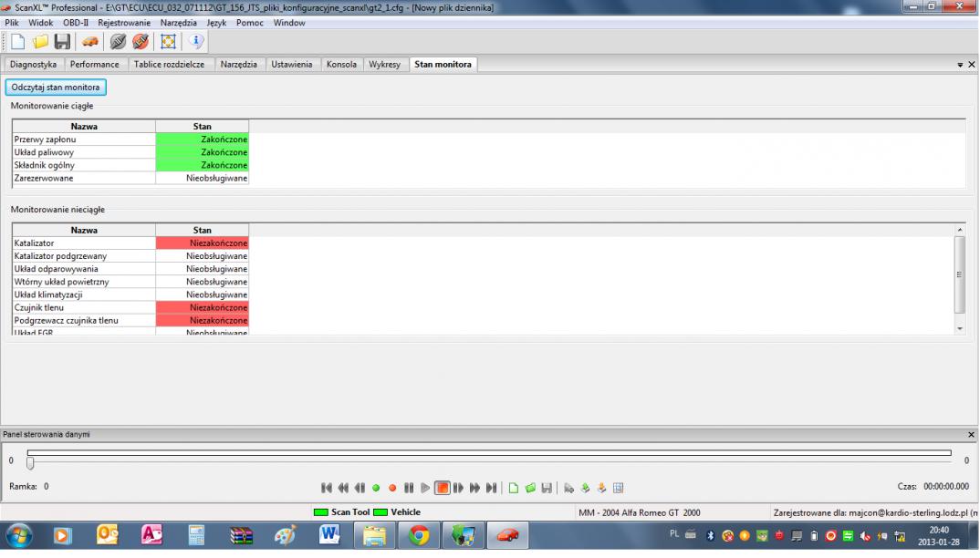Open the Windows Start button

click(19, 536)
